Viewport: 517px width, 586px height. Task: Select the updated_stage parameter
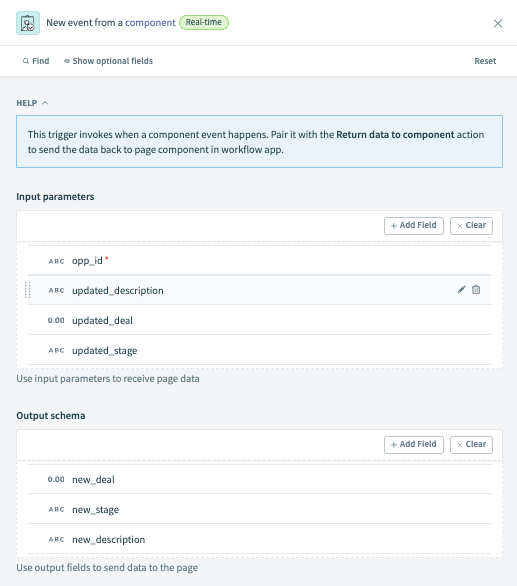point(259,350)
